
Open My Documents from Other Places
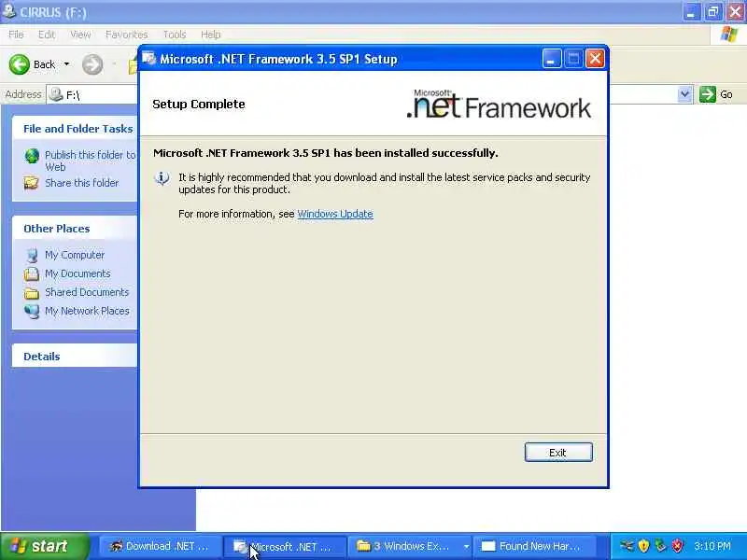pyautogui.click(x=78, y=273)
